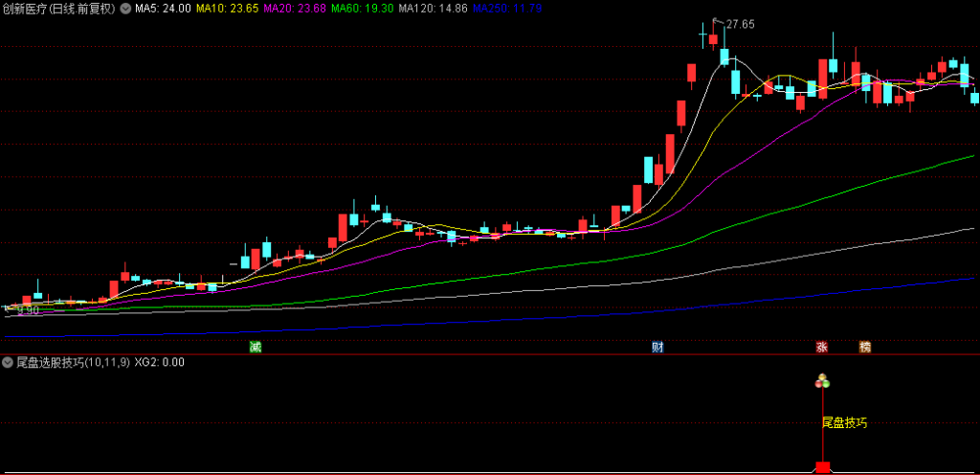
Task: Expand the 尾盘选股技巧 indicator dropdown arrow
Action: (x=9, y=363)
